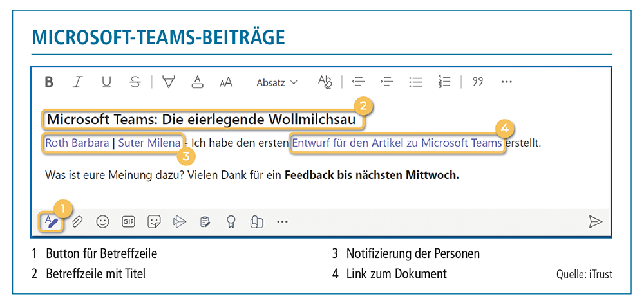This screenshot has width=644, height=301.
Task: Decrease indent of the paragraph
Action: tap(359, 82)
